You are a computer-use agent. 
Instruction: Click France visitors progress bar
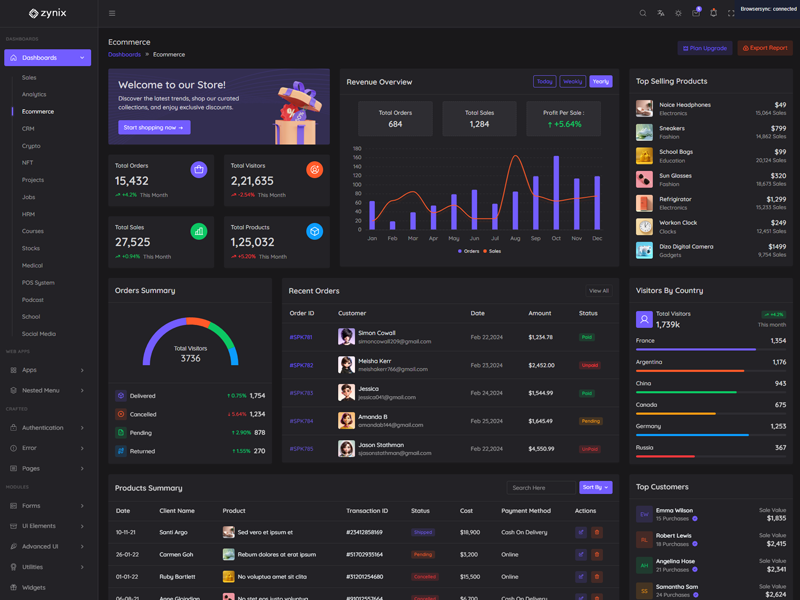click(x=710, y=349)
